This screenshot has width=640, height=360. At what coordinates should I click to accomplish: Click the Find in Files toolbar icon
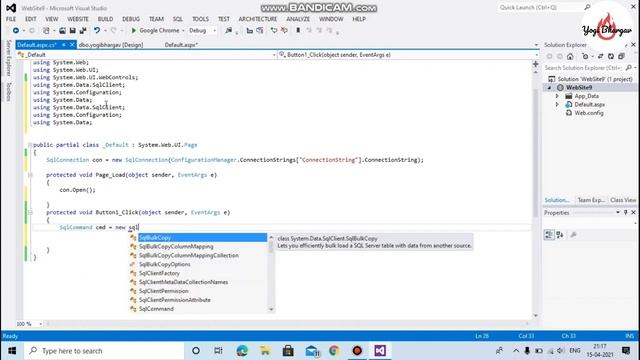(229, 31)
